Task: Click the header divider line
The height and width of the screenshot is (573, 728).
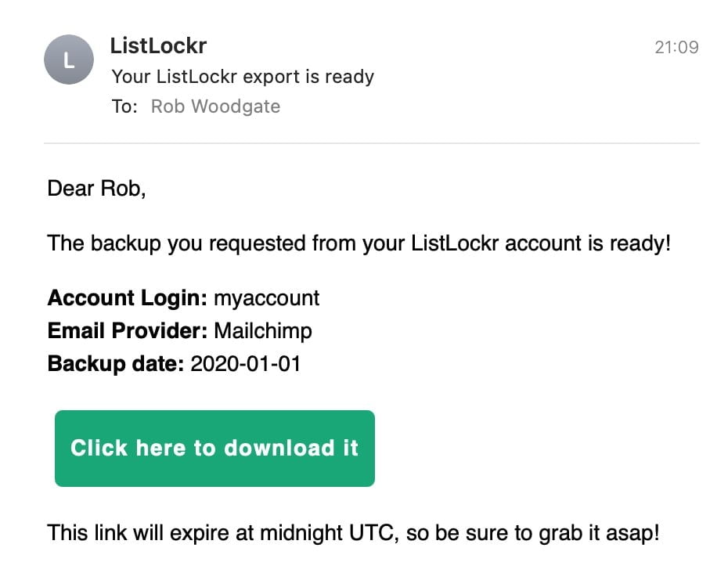Action: [x=371, y=143]
